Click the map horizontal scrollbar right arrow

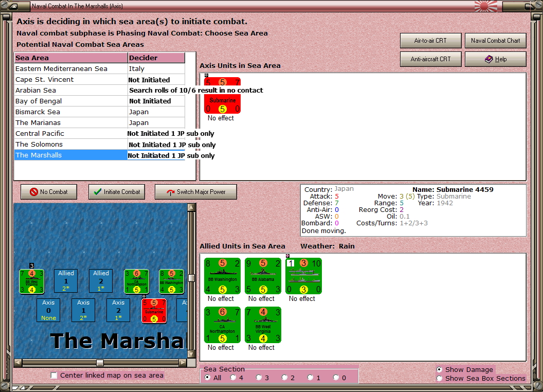pos(183,363)
